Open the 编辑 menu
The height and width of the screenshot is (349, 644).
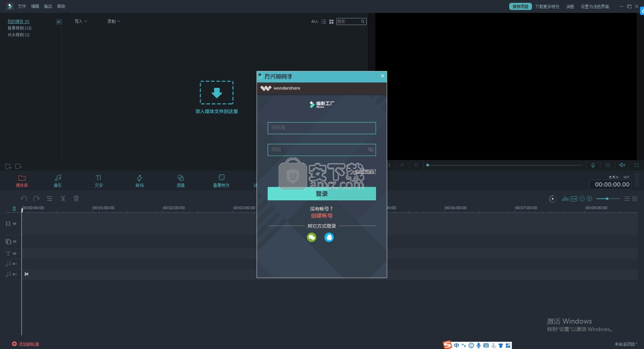tap(35, 6)
